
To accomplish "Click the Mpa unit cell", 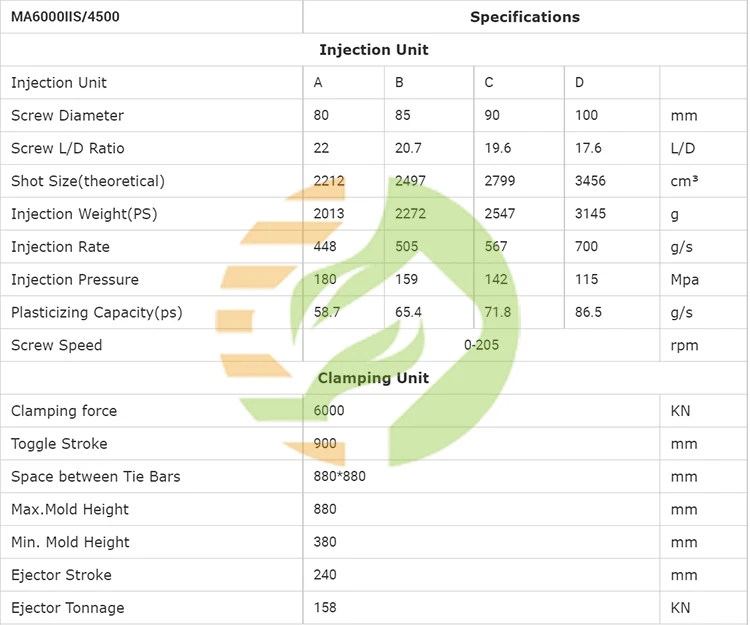I will 685,280.
